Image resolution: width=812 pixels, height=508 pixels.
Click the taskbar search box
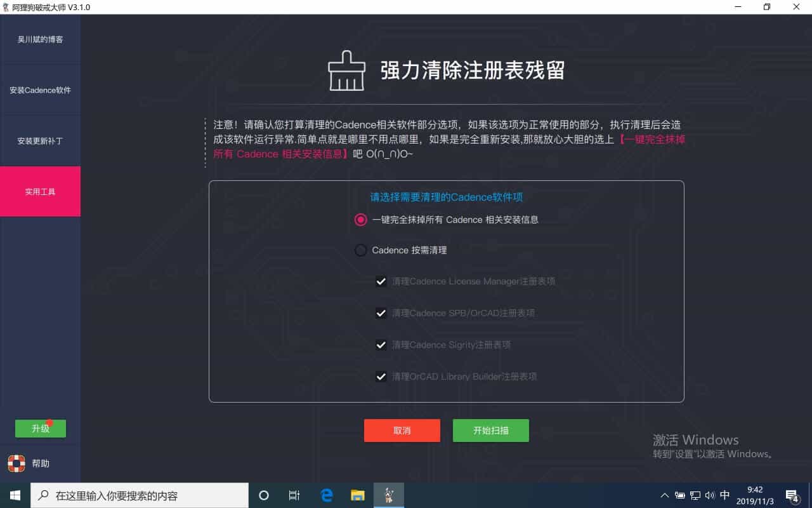coord(140,495)
